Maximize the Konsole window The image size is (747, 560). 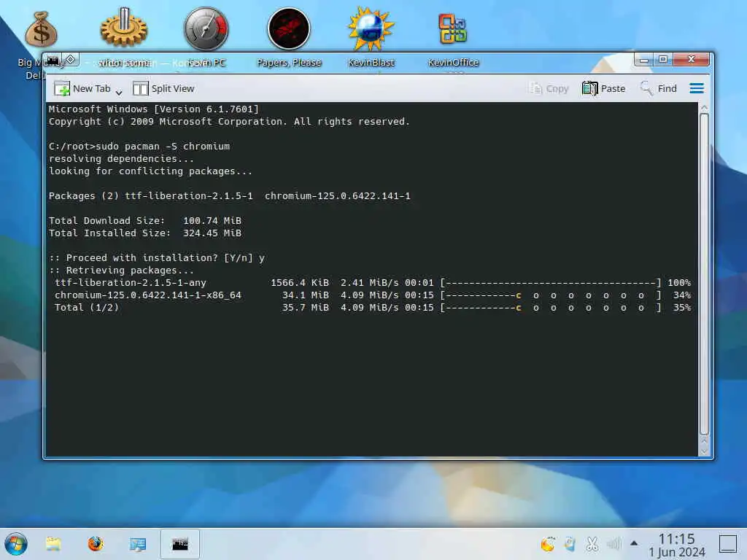pos(662,60)
